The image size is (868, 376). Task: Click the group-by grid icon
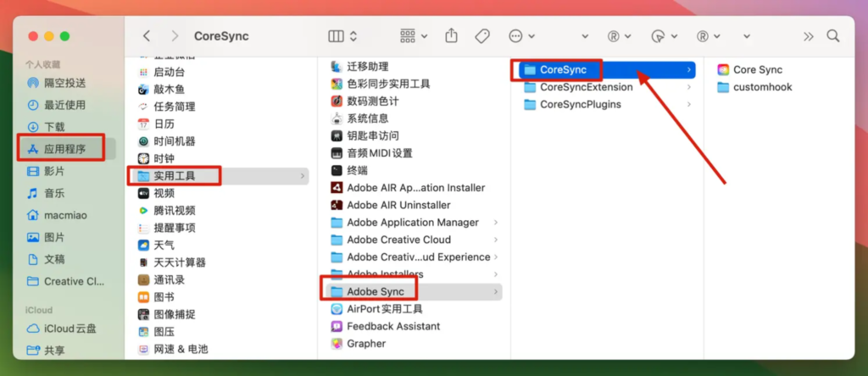[408, 36]
